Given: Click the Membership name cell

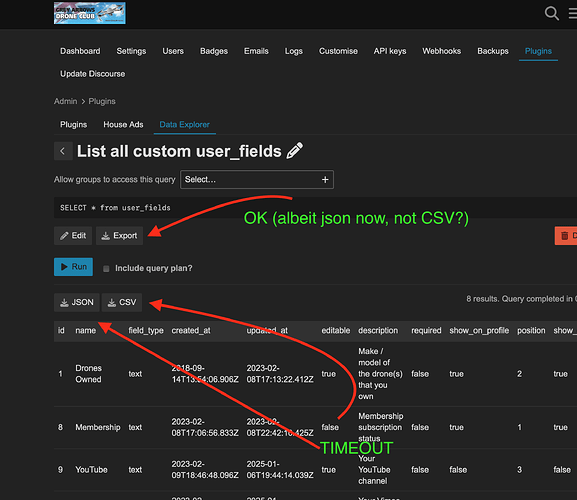Looking at the screenshot, I should (x=98, y=427).
